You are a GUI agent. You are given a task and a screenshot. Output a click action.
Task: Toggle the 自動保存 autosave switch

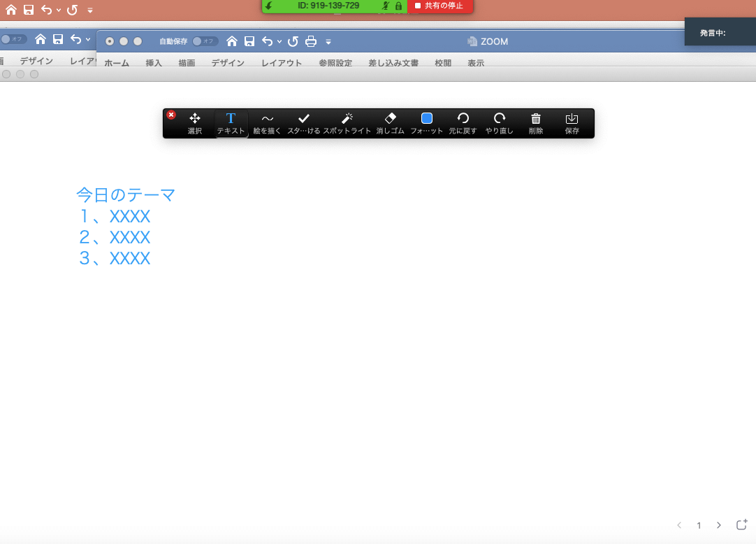click(x=205, y=41)
